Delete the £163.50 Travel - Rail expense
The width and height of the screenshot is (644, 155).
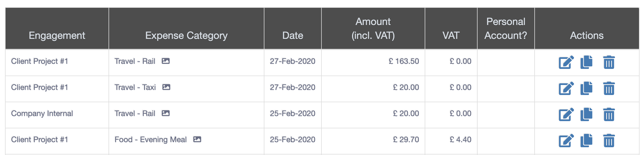609,62
